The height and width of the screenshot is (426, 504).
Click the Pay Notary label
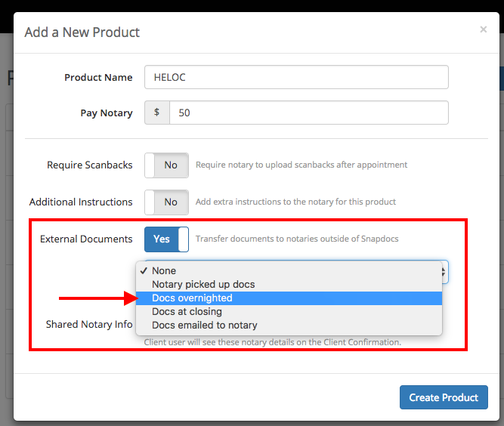(107, 113)
